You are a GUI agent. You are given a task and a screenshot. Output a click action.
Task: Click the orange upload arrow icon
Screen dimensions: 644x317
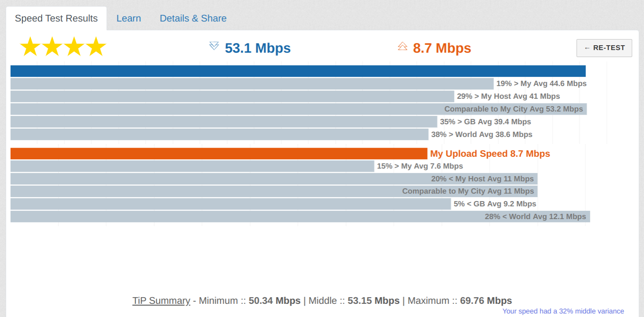pyautogui.click(x=403, y=45)
